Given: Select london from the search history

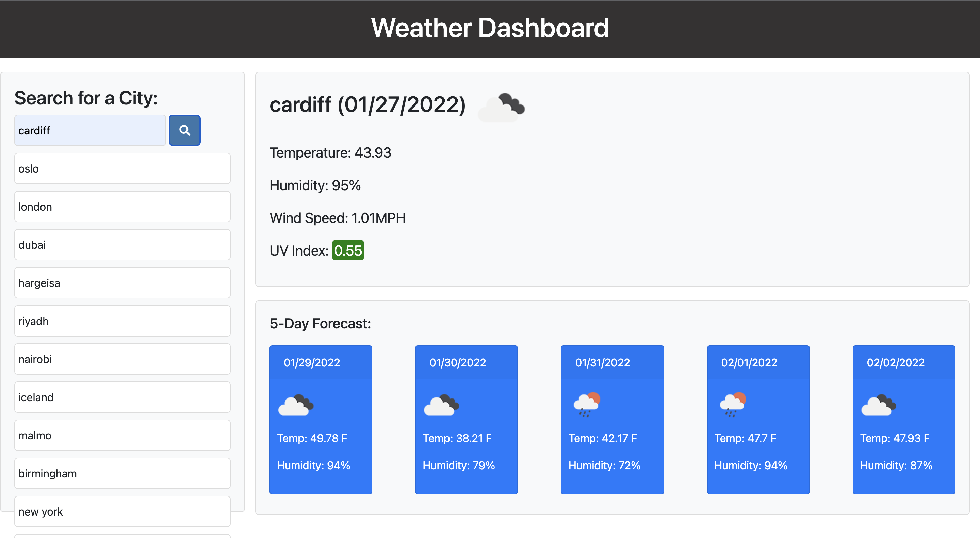Looking at the screenshot, I should [x=122, y=207].
